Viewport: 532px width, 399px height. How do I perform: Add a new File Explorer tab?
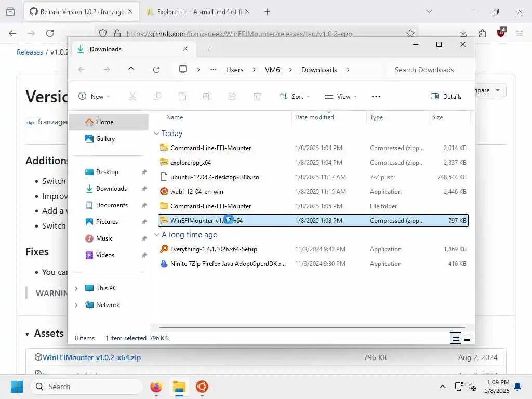pyautogui.click(x=208, y=49)
